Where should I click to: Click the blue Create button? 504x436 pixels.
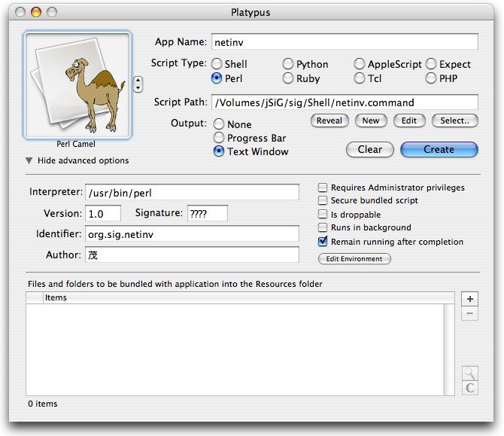coord(439,150)
